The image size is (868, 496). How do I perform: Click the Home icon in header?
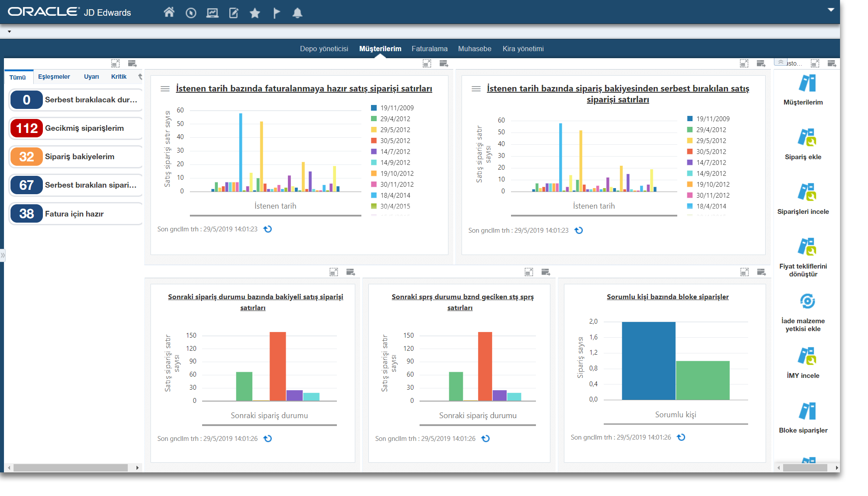(x=169, y=13)
